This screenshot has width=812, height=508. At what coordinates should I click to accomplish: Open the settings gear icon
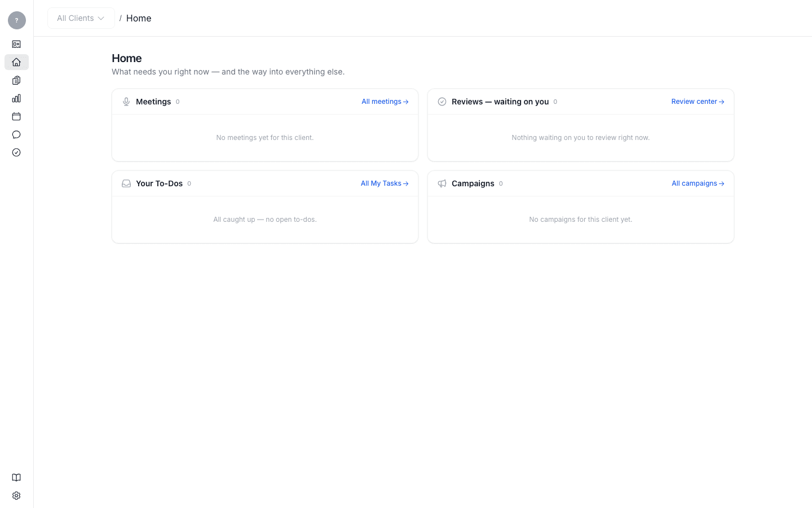pos(16,496)
